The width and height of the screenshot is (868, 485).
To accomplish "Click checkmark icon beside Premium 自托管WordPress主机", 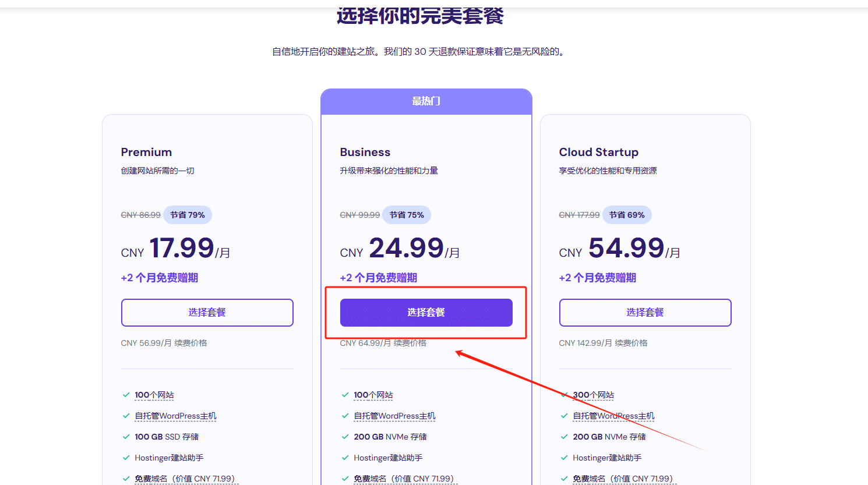I will (126, 416).
